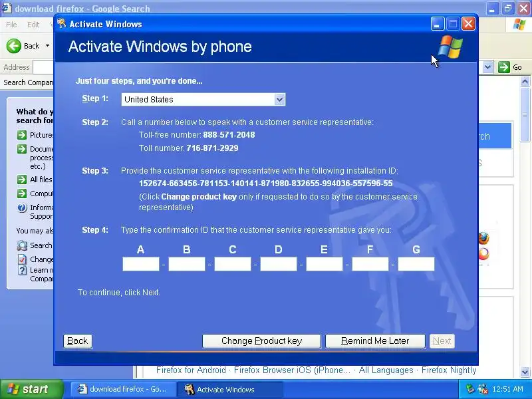Click the 12:51 AM system clock
The width and height of the screenshot is (532, 399).
click(508, 389)
